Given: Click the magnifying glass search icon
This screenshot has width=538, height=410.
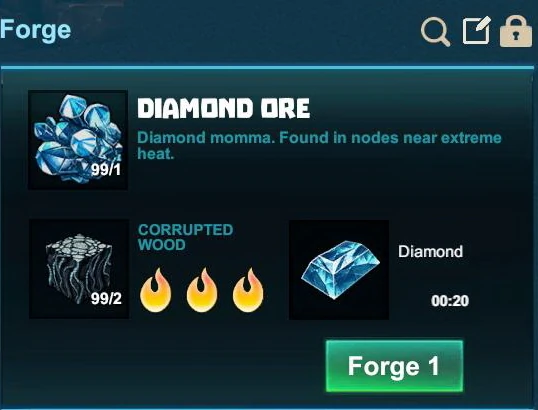Looking at the screenshot, I should click(435, 32).
